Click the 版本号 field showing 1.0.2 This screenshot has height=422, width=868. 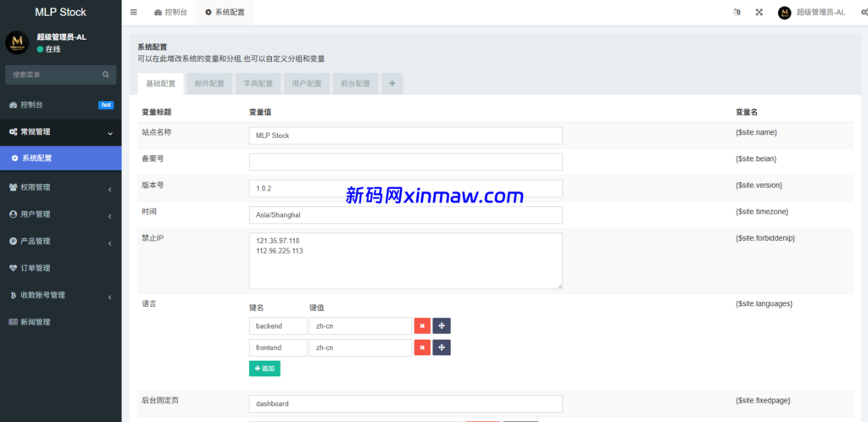pos(406,189)
